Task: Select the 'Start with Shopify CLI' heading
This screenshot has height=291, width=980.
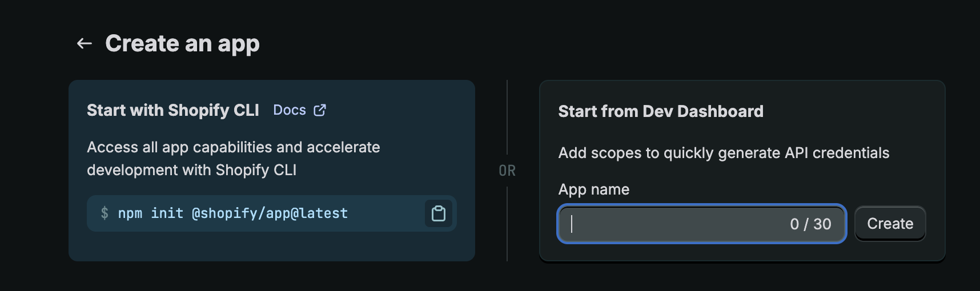Action: pos(172,110)
